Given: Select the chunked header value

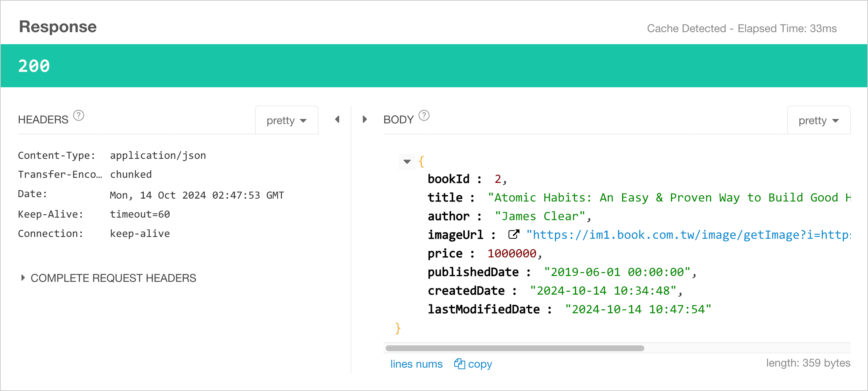Looking at the screenshot, I should (x=131, y=175).
